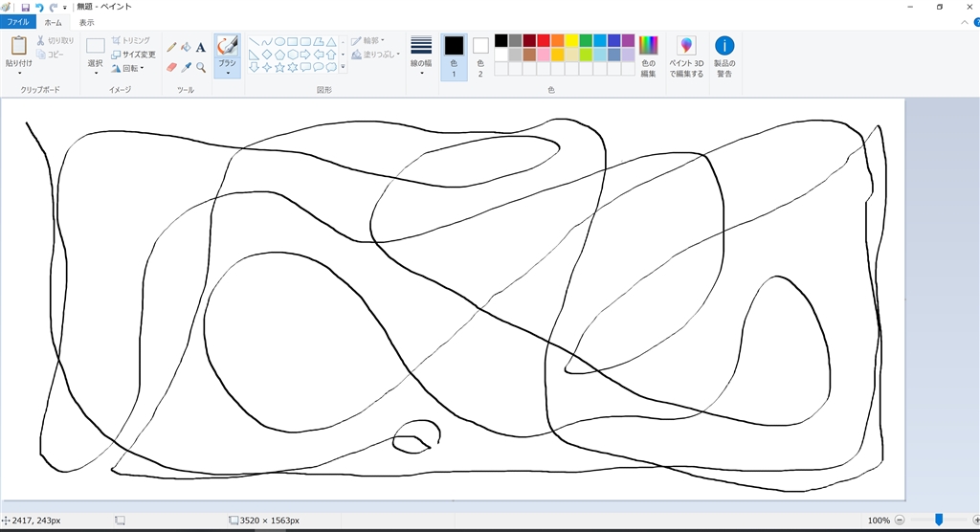
Task: Select the Pencil tool
Action: coord(171,47)
